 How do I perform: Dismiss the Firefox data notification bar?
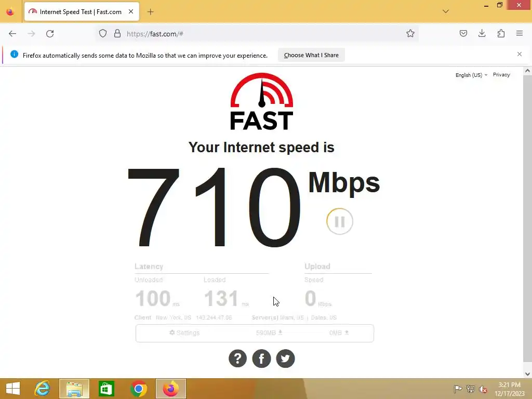pyautogui.click(x=519, y=54)
